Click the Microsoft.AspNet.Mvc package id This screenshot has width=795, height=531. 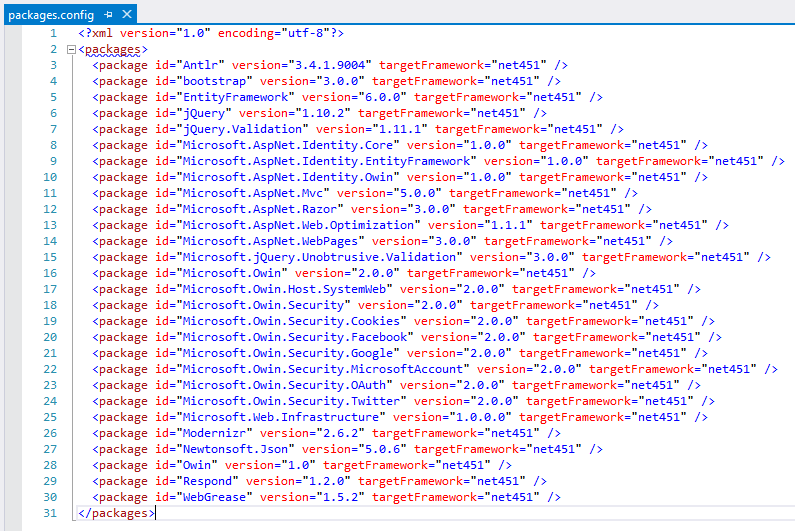click(x=252, y=193)
